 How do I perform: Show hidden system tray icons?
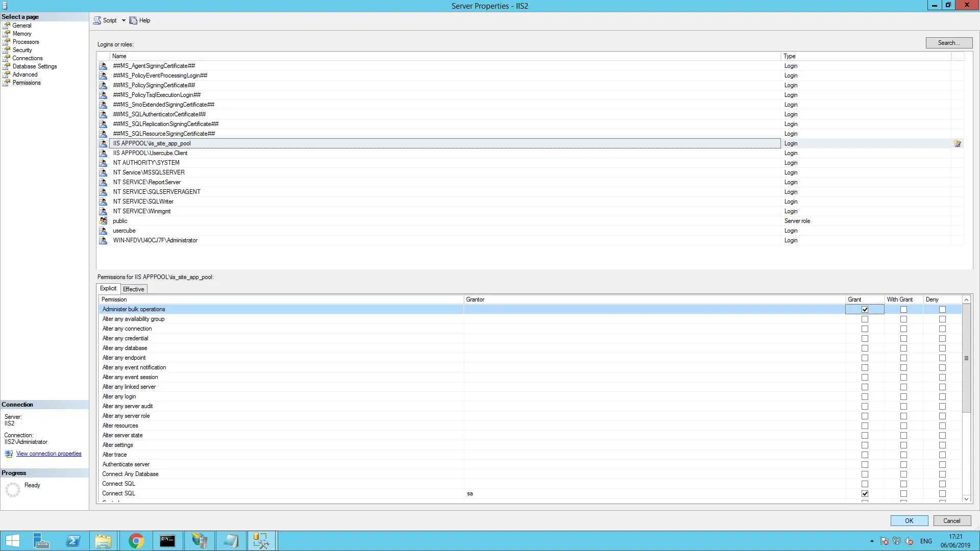pos(872,541)
